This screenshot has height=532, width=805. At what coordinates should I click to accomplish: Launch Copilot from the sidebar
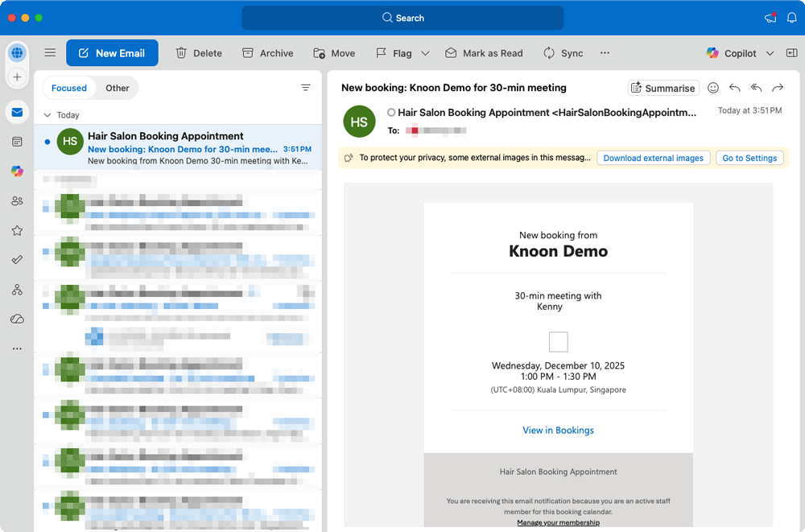(18, 171)
